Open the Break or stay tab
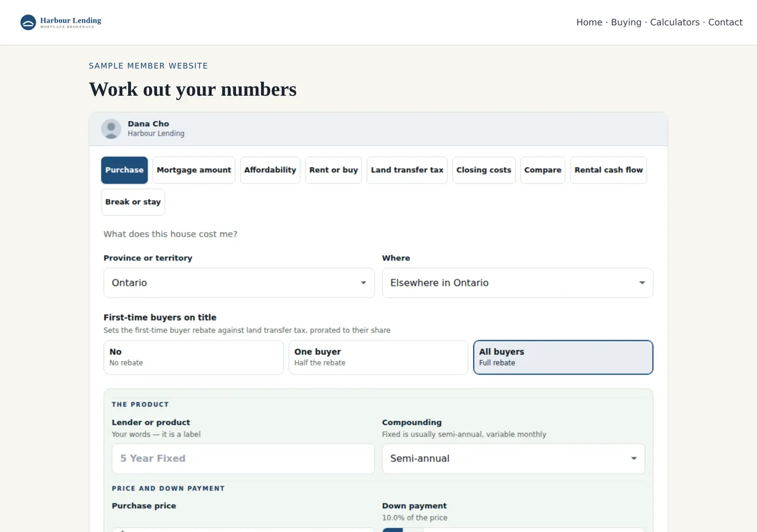Image resolution: width=757 pixels, height=532 pixels. [x=133, y=202]
